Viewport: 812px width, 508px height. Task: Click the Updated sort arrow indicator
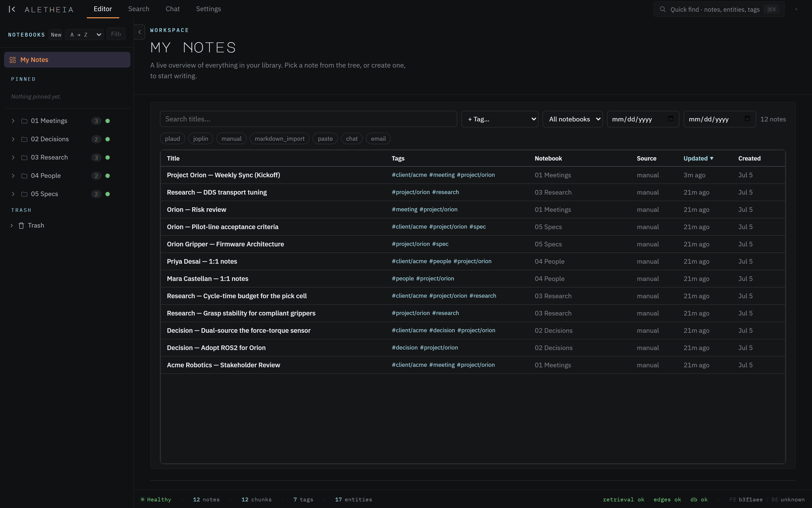pyautogui.click(x=712, y=158)
